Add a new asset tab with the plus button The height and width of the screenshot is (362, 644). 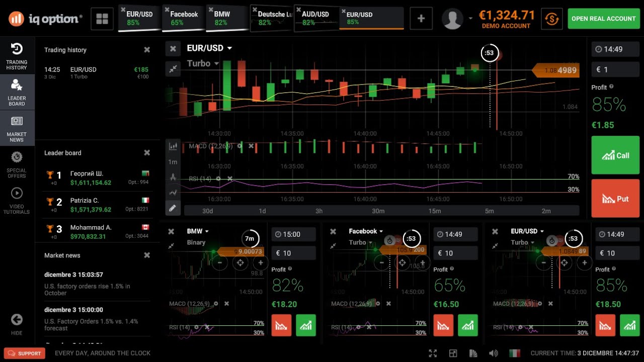click(x=421, y=19)
